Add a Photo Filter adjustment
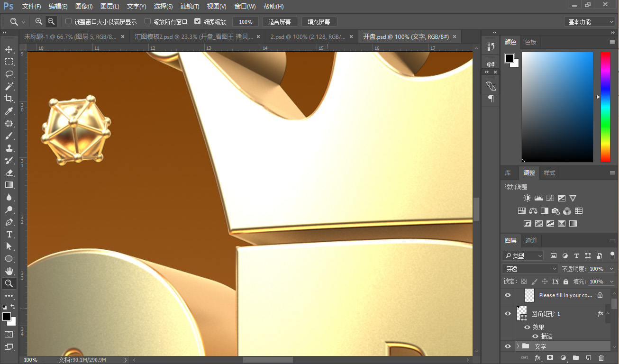 555,211
